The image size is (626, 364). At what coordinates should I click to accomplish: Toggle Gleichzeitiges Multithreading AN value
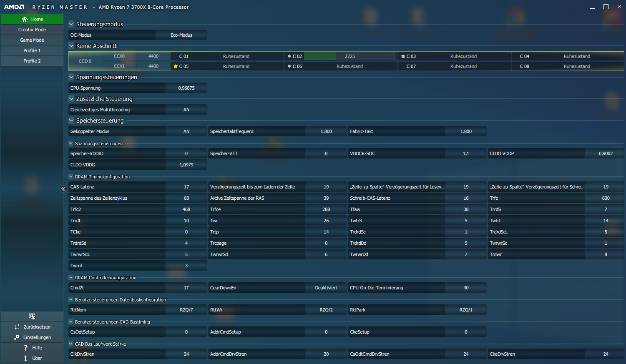click(x=186, y=110)
